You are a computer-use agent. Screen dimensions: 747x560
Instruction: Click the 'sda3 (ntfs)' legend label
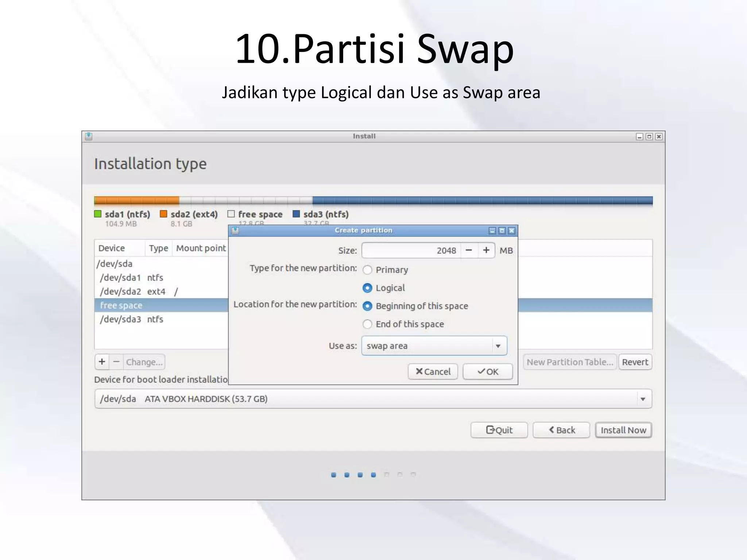pyautogui.click(x=326, y=214)
